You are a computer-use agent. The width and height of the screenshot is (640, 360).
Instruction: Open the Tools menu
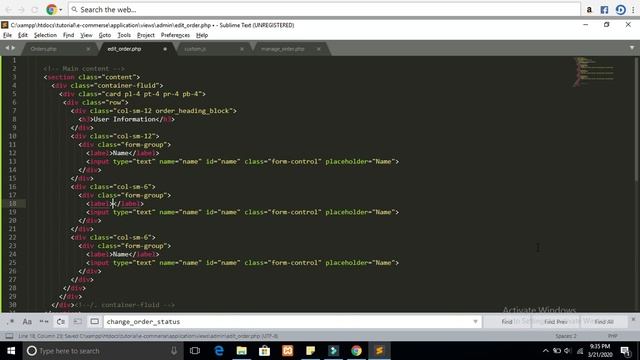[x=124, y=35]
